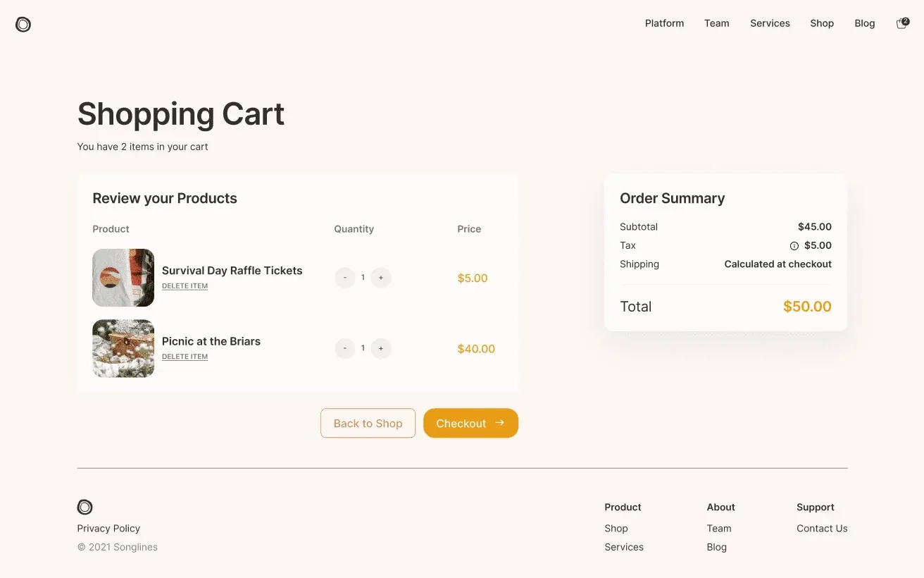
Task: Click the '© 2021 Songlines' copyright text
Action: tap(118, 547)
